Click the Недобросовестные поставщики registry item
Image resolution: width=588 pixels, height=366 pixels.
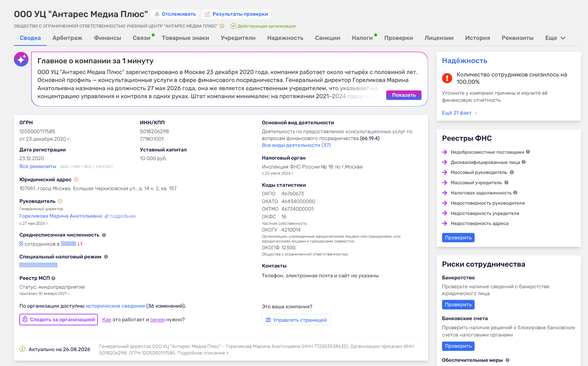(487, 152)
